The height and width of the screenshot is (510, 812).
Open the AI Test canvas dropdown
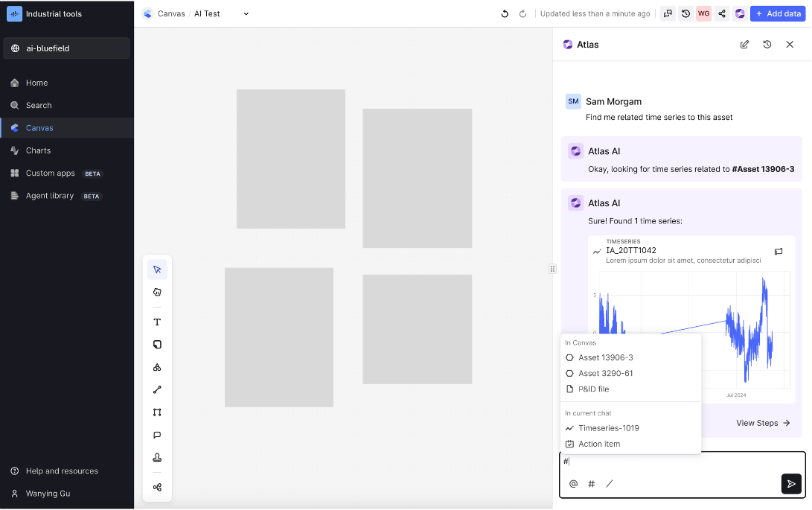(246, 13)
